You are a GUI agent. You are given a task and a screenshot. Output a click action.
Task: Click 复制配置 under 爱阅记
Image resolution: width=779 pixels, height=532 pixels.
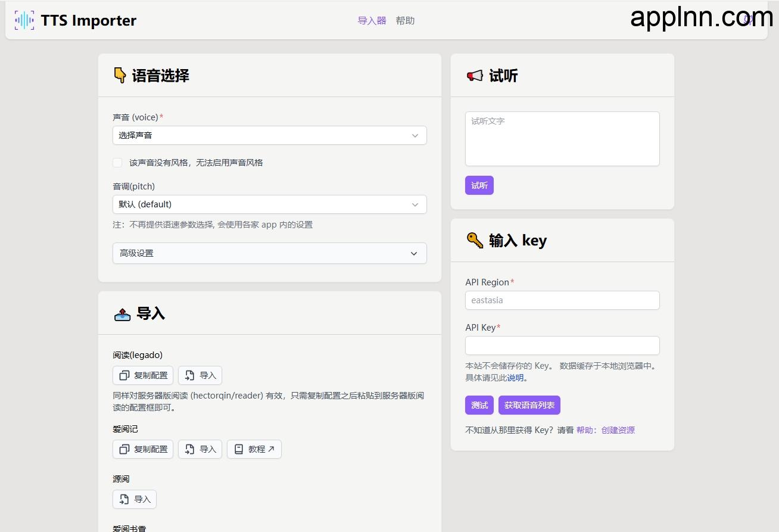click(143, 449)
